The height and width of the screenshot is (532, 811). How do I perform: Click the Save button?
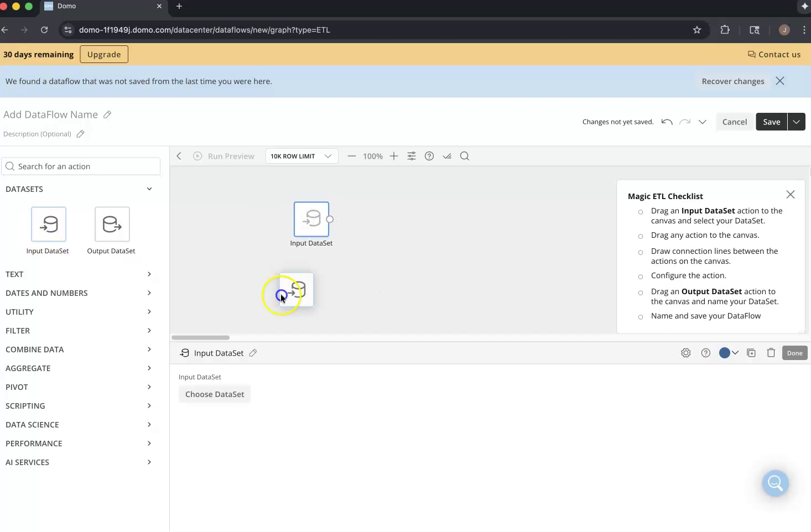(x=772, y=122)
